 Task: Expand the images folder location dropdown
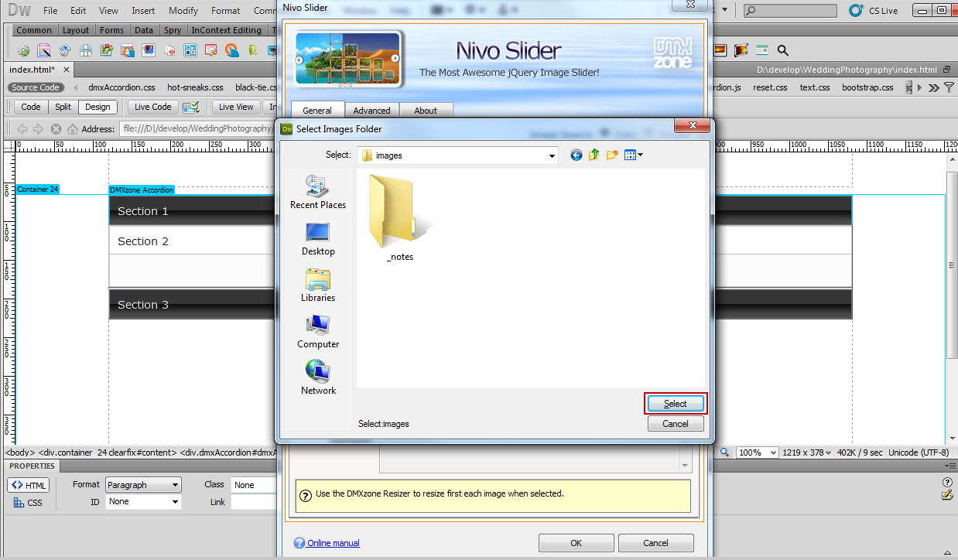click(x=552, y=155)
